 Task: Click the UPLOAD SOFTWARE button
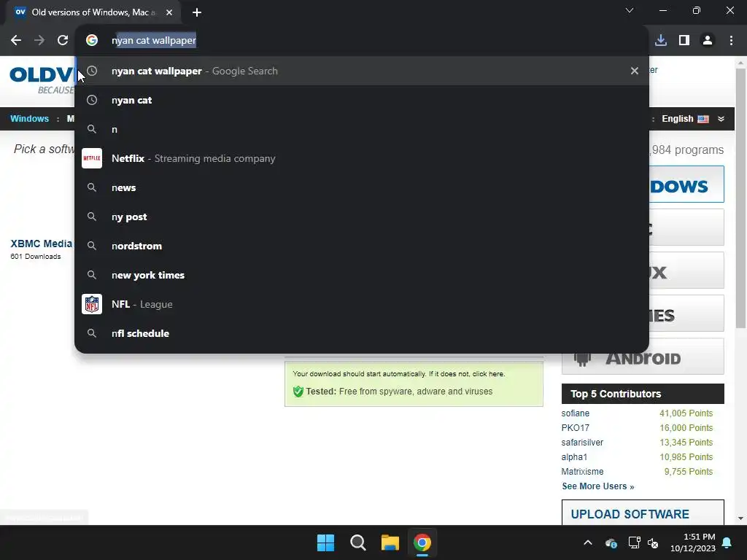643,513
